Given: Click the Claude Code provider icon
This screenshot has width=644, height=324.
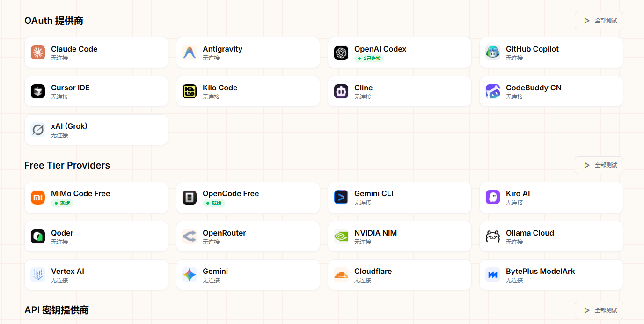Looking at the screenshot, I should 38,52.
